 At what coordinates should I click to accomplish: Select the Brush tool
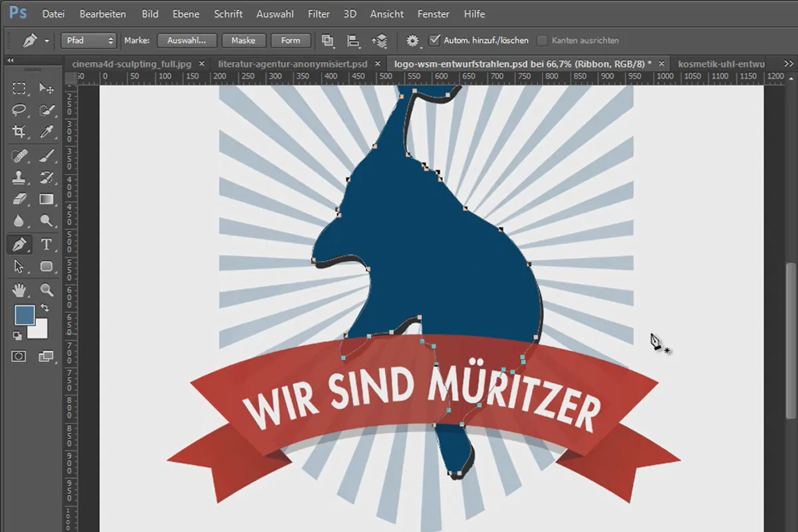(47, 156)
